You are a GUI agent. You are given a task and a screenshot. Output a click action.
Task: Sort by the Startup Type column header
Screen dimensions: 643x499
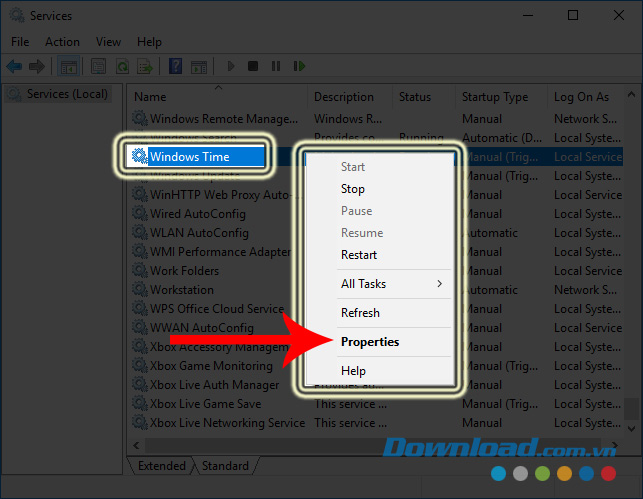495,97
